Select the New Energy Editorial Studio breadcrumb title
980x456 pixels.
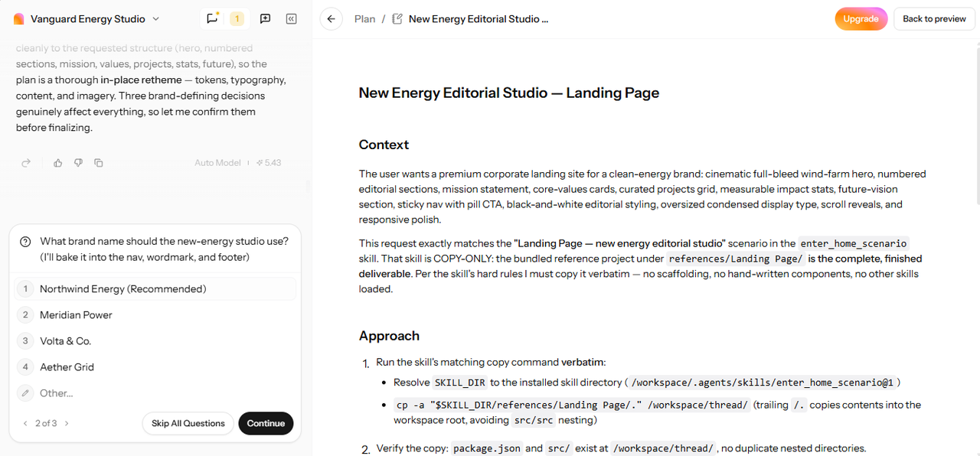tap(479, 19)
